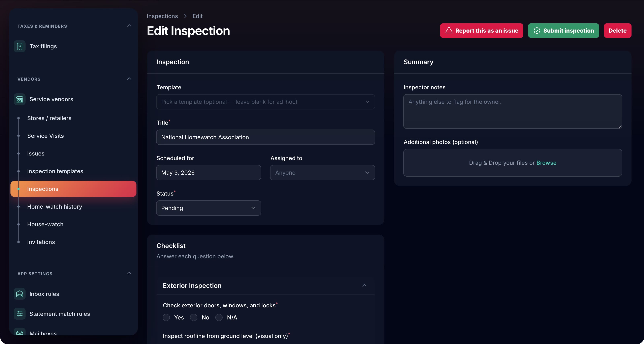This screenshot has height=344, width=644.
Task: Click the 'Additional photos (optional)' label
Action: point(441,142)
